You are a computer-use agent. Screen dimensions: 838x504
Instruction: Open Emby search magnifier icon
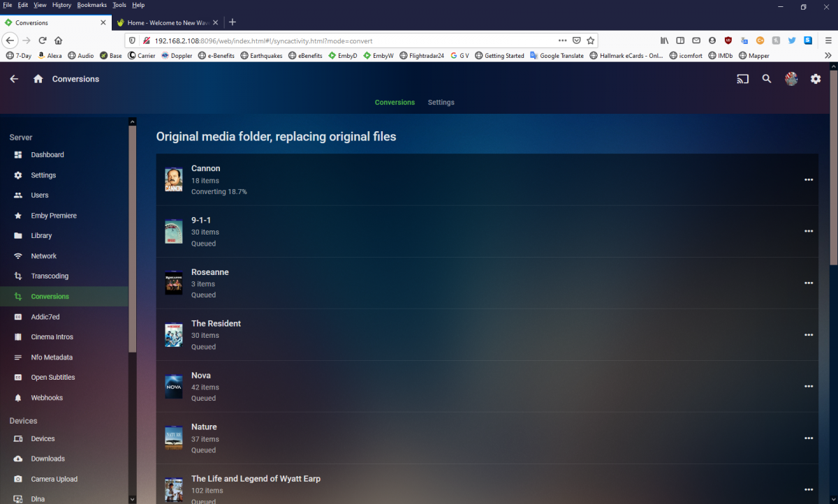click(767, 79)
